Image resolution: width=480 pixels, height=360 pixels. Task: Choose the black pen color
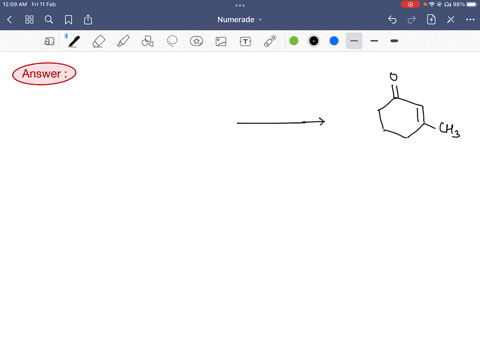(314, 41)
